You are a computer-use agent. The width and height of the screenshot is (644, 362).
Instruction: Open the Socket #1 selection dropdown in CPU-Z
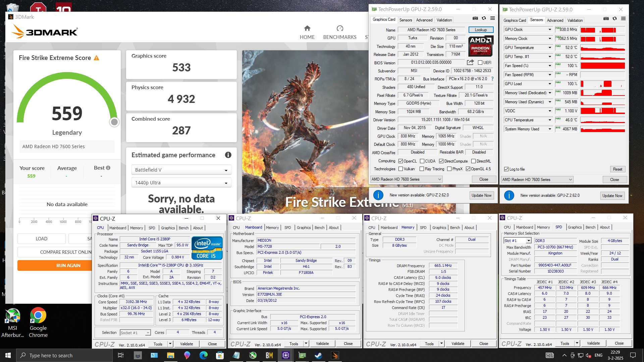pos(135,333)
